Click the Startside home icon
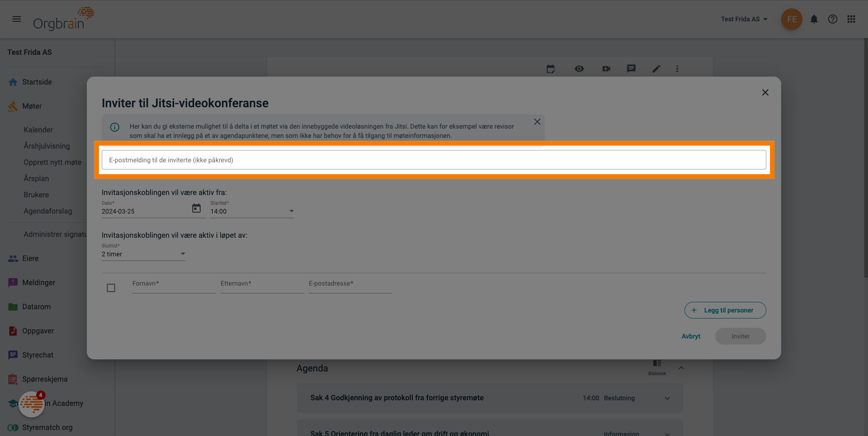The image size is (868, 436). pos(13,82)
